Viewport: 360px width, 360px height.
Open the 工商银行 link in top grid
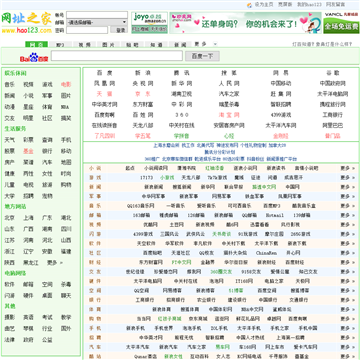(x=333, y=115)
